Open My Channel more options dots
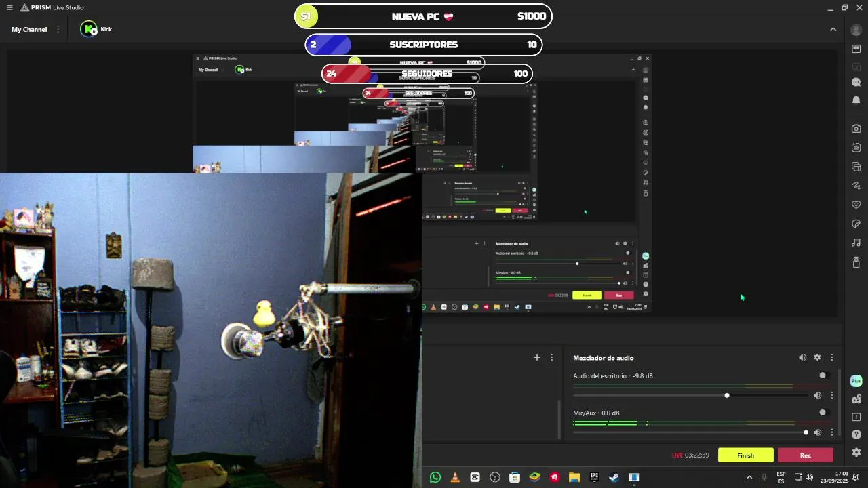Screen dimensions: 868x488 click(x=58, y=29)
